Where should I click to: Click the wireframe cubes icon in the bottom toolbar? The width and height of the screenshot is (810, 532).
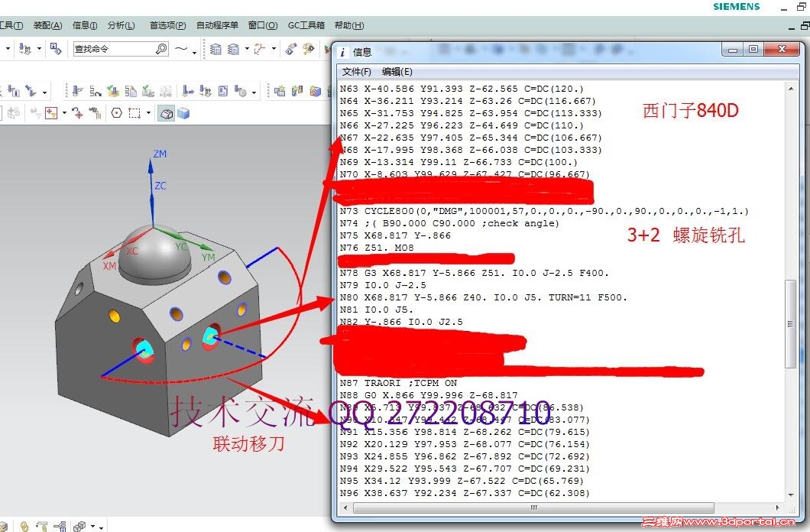coord(79,526)
